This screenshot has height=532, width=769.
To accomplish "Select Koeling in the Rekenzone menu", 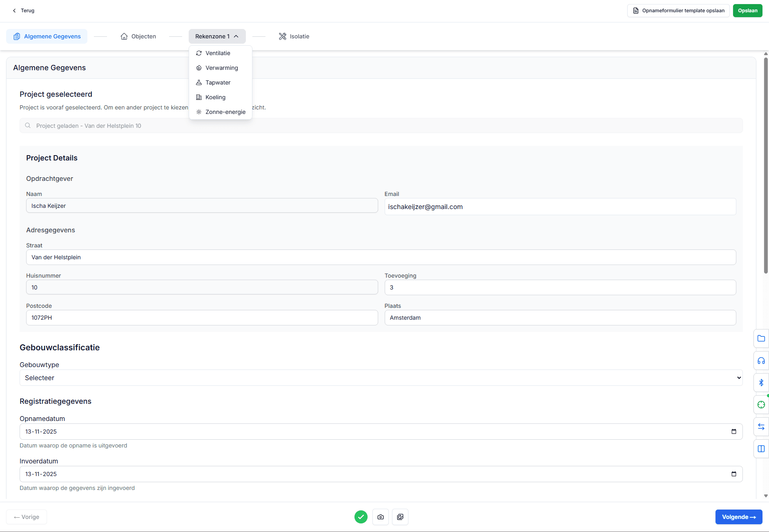I will coord(216,97).
